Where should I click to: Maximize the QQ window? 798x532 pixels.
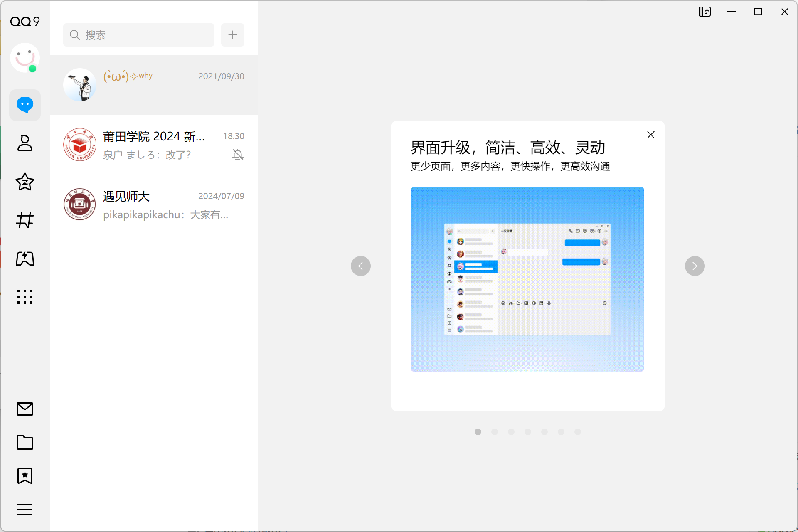tap(758, 12)
